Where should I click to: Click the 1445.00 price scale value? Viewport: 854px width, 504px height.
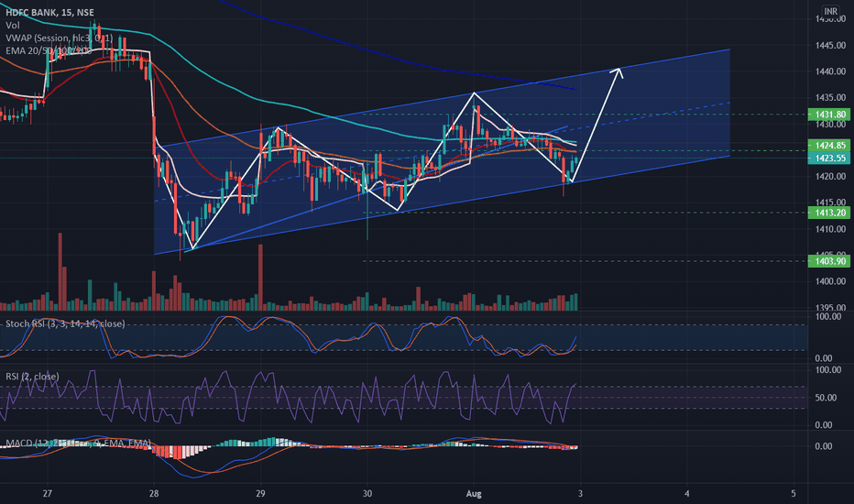830,45
